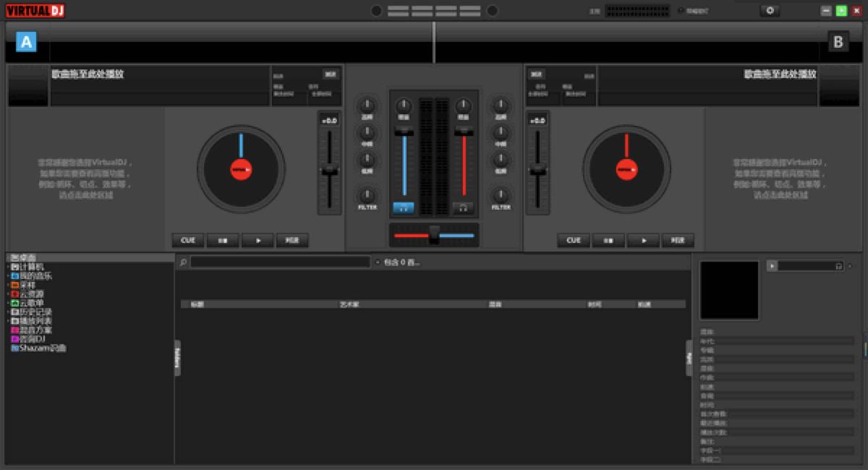Click deck B turntable platter
Viewport: 868px width, 470px height.
pyautogui.click(x=626, y=169)
